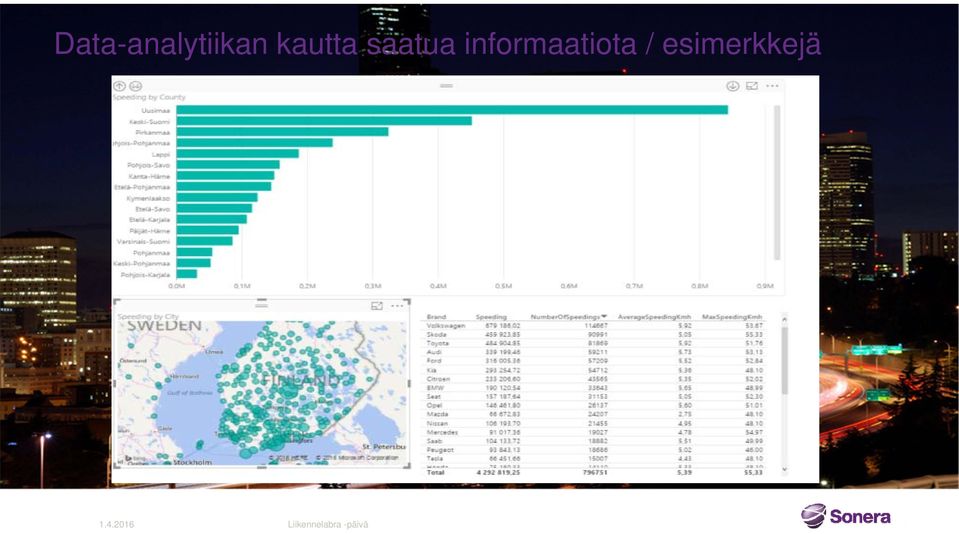Click the brand table scrollbar up arrow
The height and width of the screenshot is (534, 959).
pos(784,319)
